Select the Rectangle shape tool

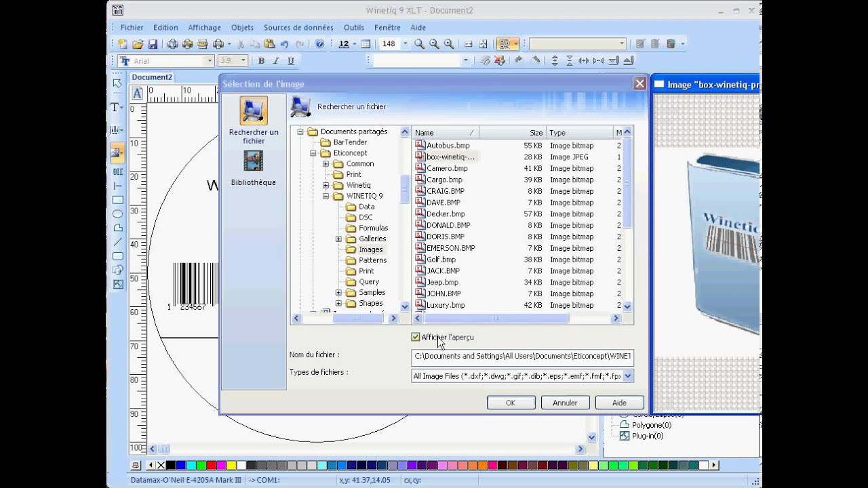pyautogui.click(x=118, y=200)
